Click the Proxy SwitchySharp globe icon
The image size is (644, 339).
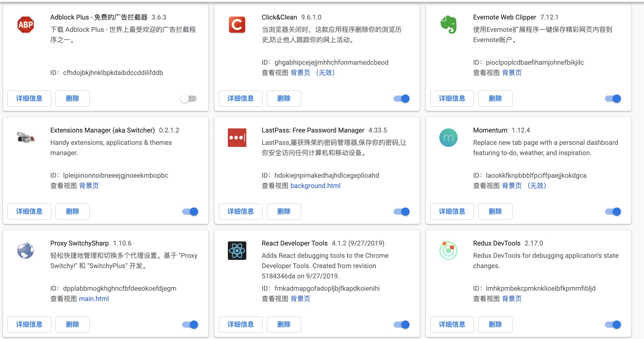coord(25,250)
